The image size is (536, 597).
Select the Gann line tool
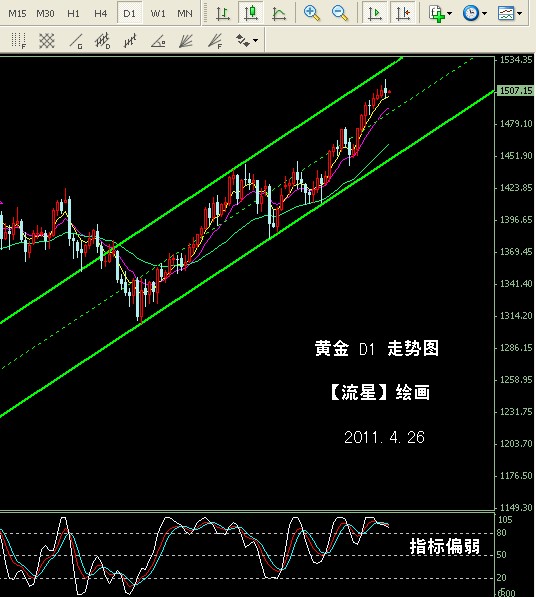coord(75,41)
